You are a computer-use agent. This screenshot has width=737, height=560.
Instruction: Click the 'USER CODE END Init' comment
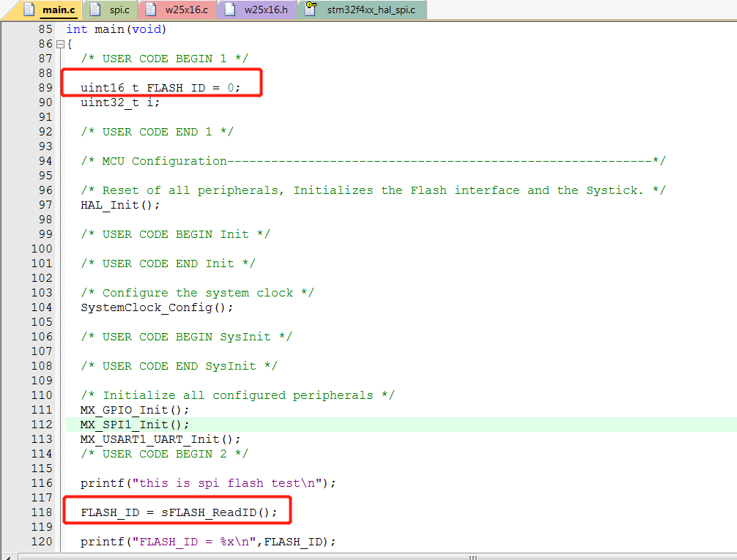coord(168,264)
